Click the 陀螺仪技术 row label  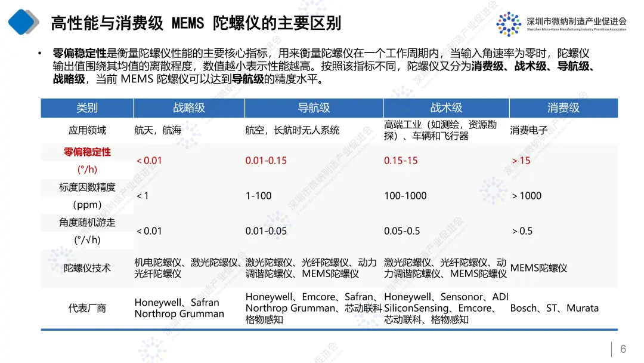tap(87, 268)
